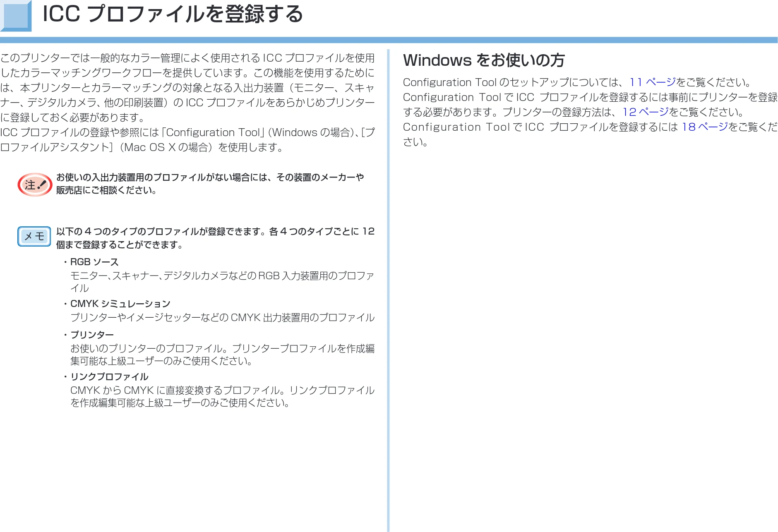The height and width of the screenshot is (532, 778).
Task: Click the blue square heading icon
Action: click(16, 16)
